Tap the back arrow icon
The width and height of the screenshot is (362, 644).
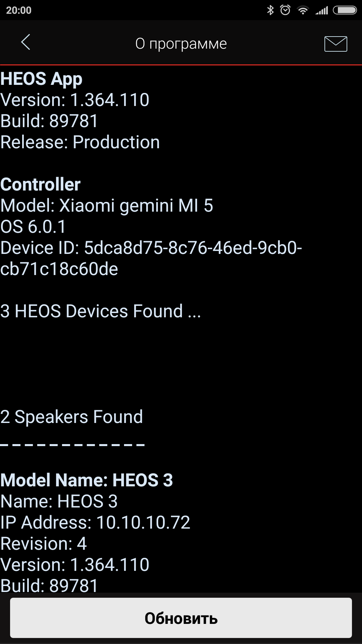(25, 43)
